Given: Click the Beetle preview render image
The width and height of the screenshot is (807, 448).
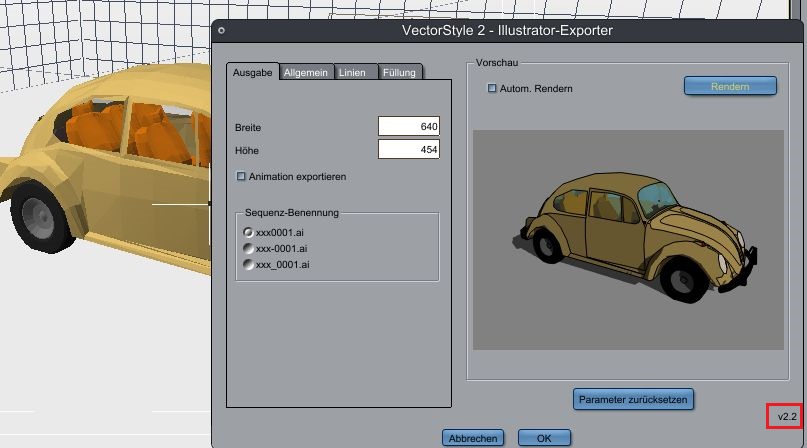Looking at the screenshot, I should pyautogui.click(x=628, y=240).
